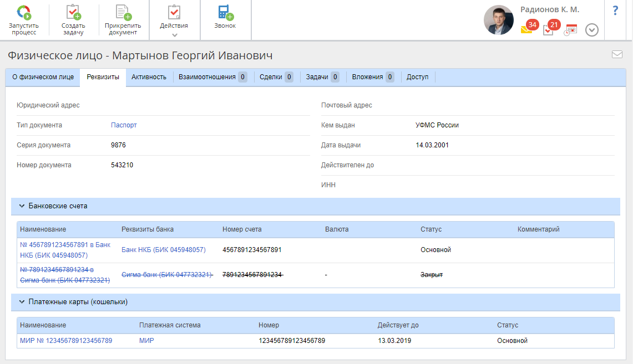Click the Паспорт document type link
The height and width of the screenshot is (364, 633).
click(124, 125)
